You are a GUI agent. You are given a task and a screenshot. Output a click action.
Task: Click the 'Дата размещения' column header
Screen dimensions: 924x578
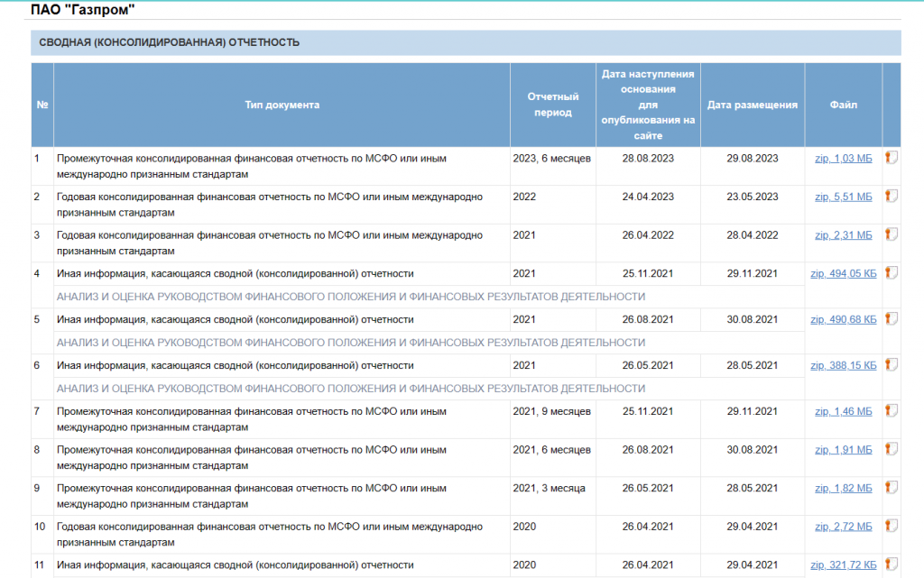[x=752, y=105]
